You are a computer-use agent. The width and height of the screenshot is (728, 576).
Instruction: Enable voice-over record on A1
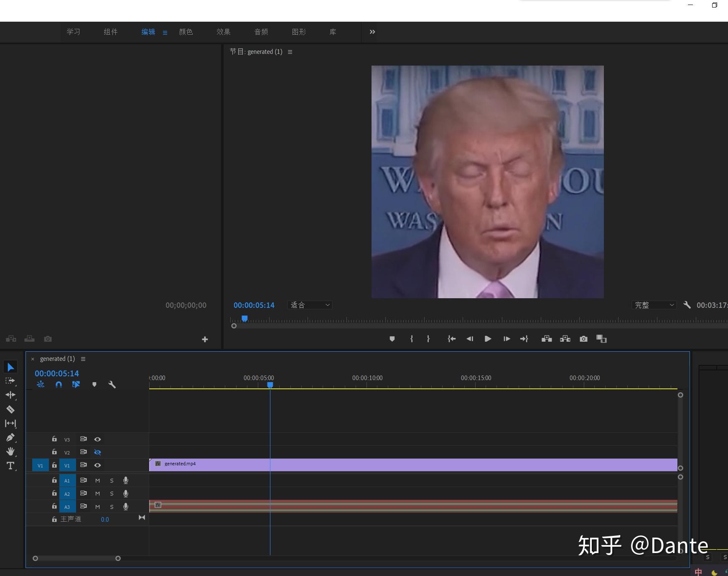126,481
